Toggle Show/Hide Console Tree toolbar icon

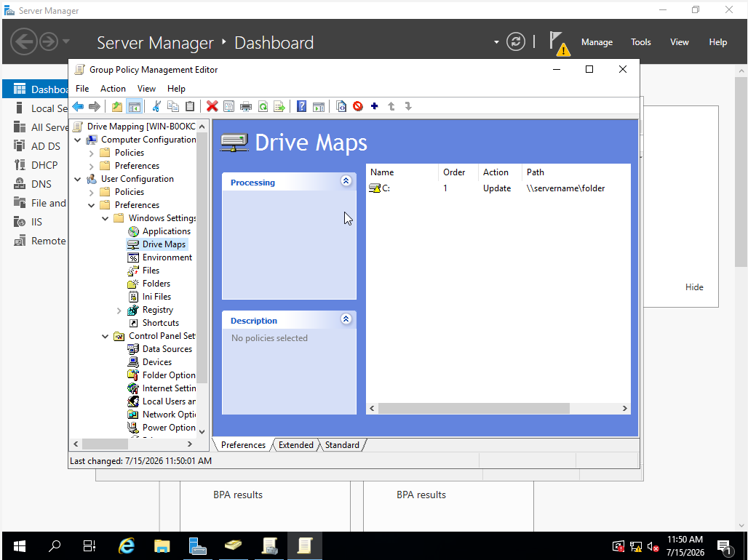point(135,106)
